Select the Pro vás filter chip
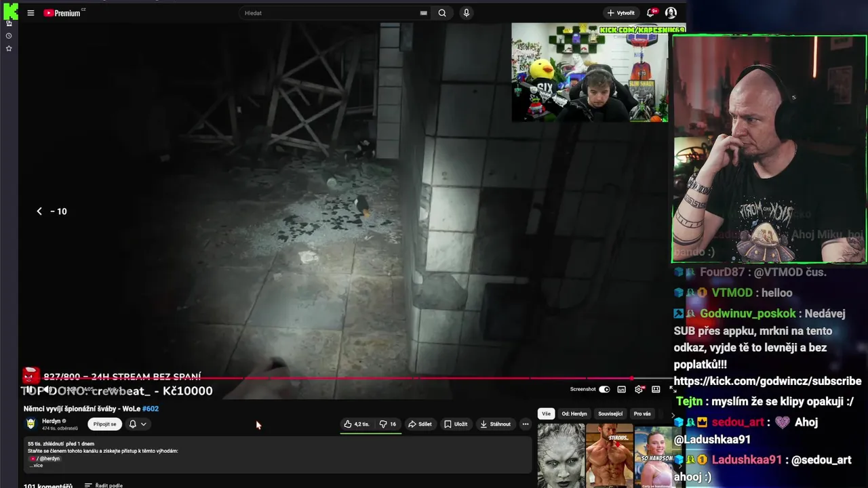The width and height of the screenshot is (868, 488). coord(642,413)
